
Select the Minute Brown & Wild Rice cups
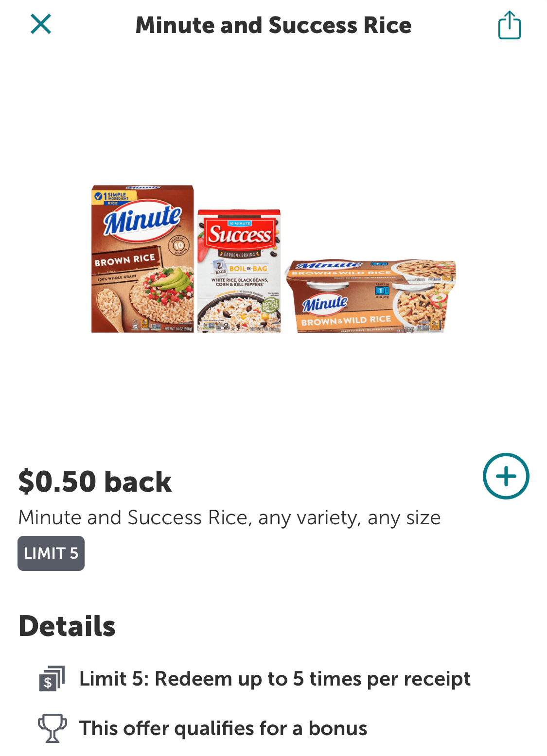tap(371, 296)
